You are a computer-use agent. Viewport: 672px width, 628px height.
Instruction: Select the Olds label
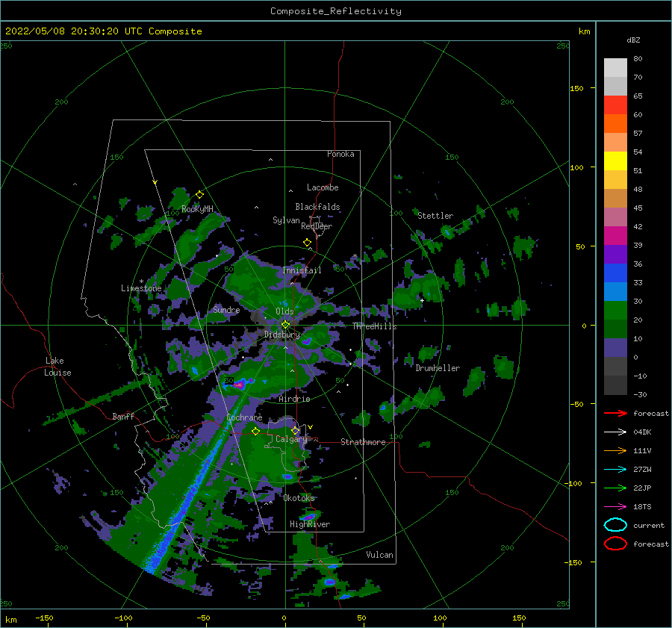tap(284, 311)
